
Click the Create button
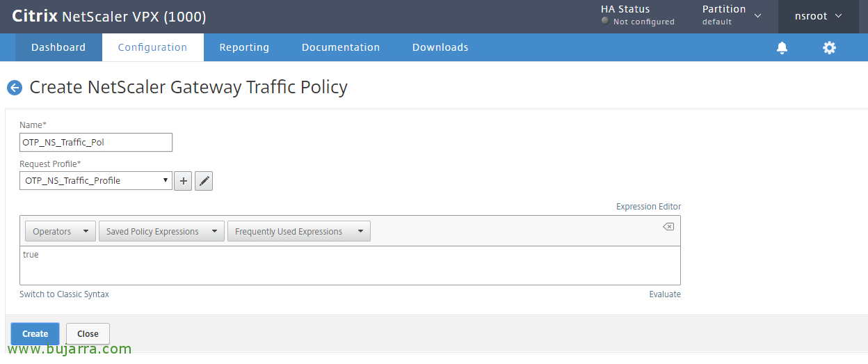click(x=35, y=334)
